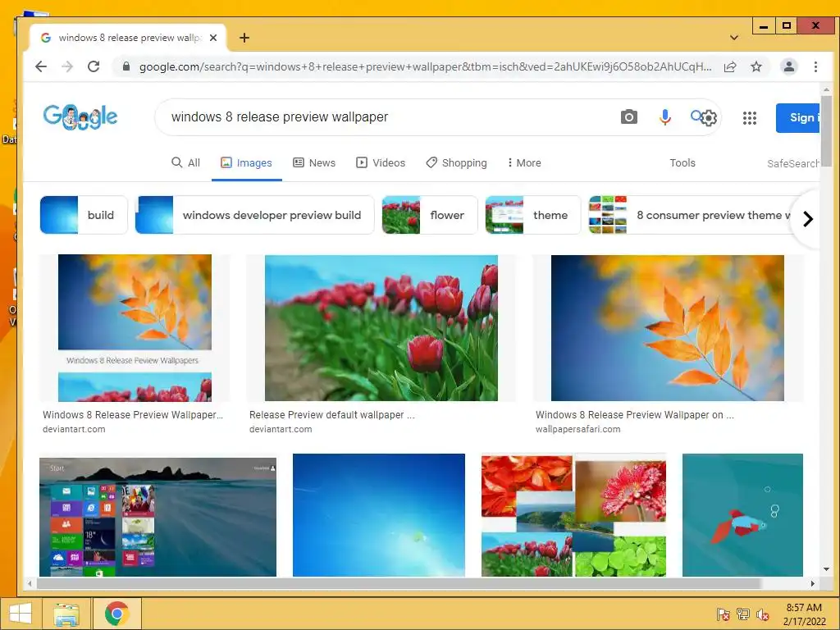Viewport: 840px width, 630px height.
Task: Expand the More search options
Action: click(x=524, y=163)
